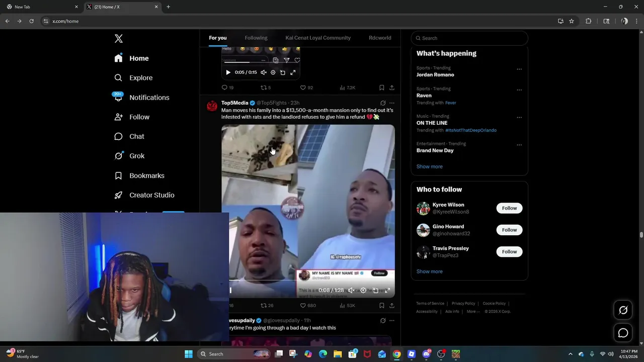This screenshot has height=362, width=644.
Task: Click into the X Search field
Action: tap(469, 38)
